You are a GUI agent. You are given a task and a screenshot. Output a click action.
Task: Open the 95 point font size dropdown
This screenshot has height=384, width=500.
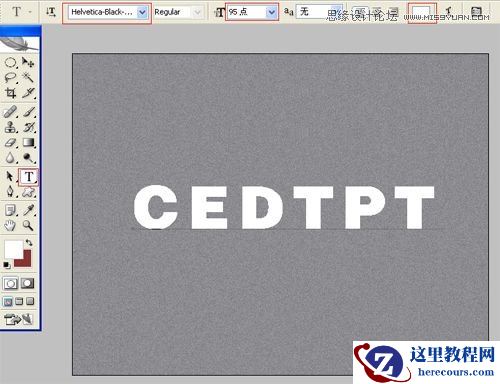(272, 12)
